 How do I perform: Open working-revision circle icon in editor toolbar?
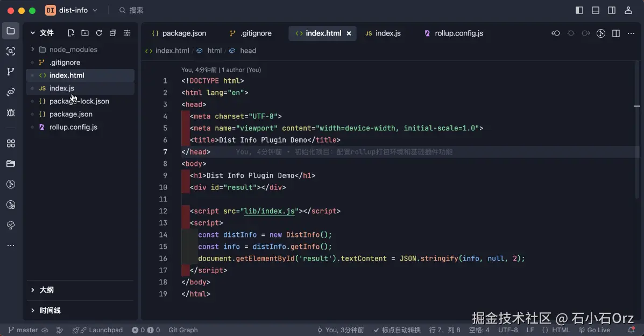coord(571,33)
